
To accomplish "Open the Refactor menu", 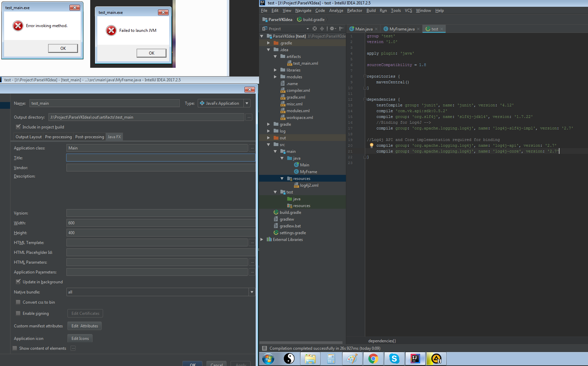I will click(x=354, y=11).
